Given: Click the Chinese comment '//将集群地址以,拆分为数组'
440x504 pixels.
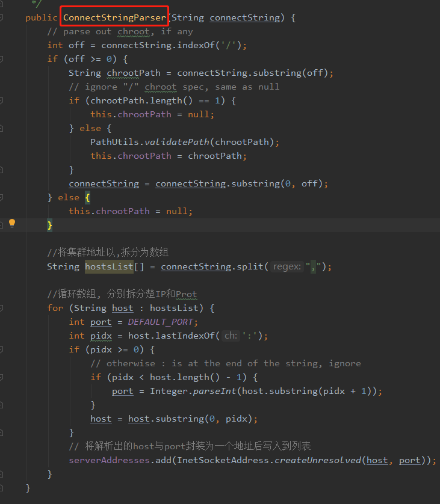Looking at the screenshot, I should pyautogui.click(x=108, y=253).
